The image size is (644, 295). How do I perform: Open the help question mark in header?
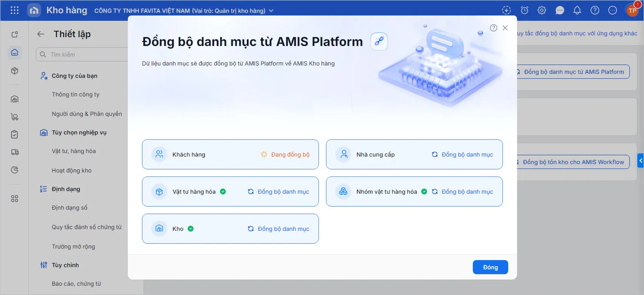pos(595,10)
